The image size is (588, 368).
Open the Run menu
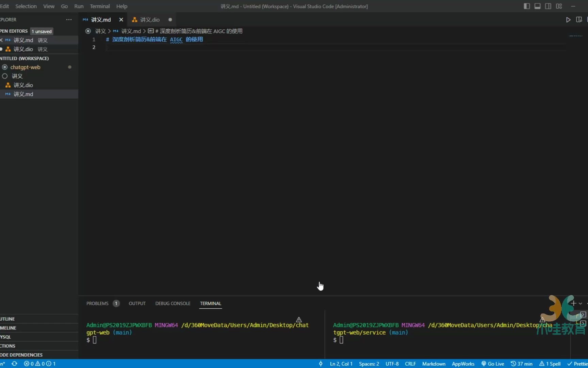click(79, 6)
